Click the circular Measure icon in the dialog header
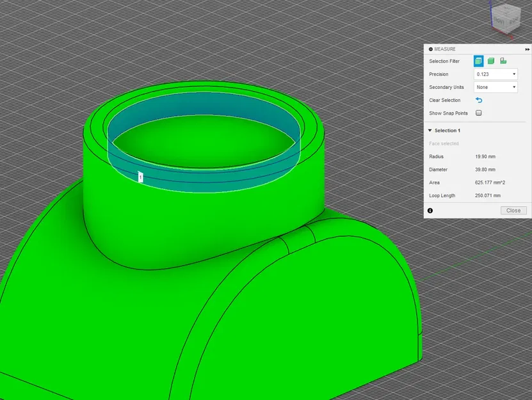Screen dimensions: 532x400 coord(431,49)
